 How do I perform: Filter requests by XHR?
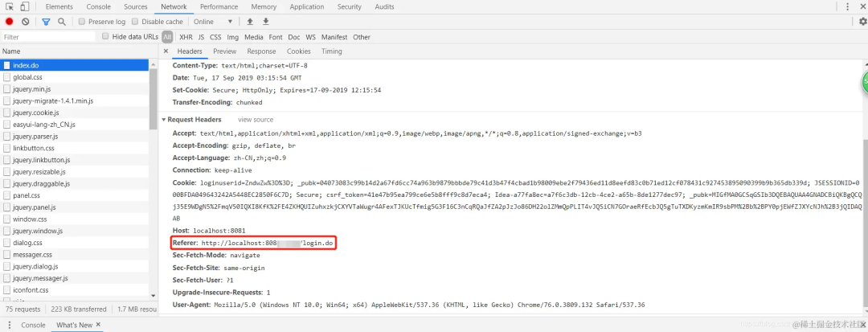(186, 37)
